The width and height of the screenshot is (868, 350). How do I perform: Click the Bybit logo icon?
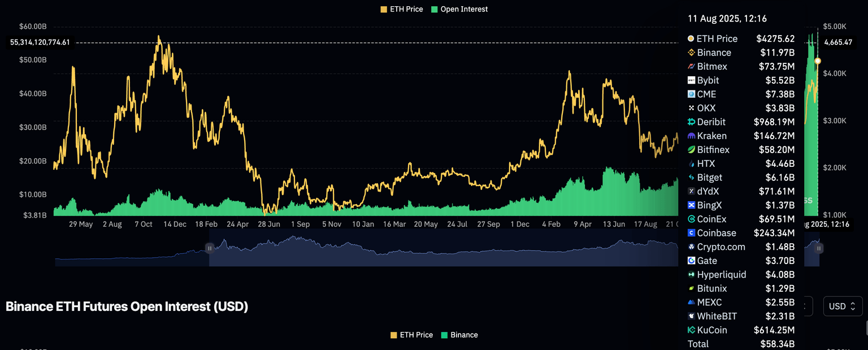691,80
